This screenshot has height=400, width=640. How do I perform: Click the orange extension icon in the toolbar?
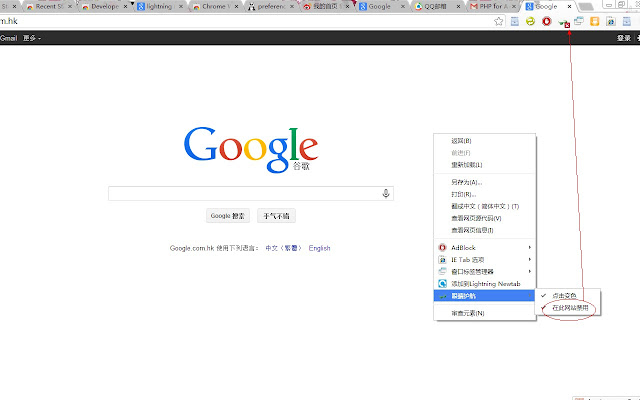(595, 21)
